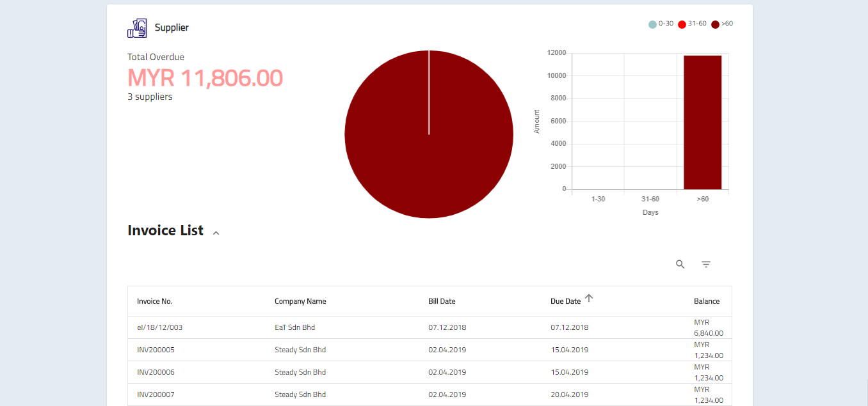
Task: Sort by Company Name column header
Action: 300,301
